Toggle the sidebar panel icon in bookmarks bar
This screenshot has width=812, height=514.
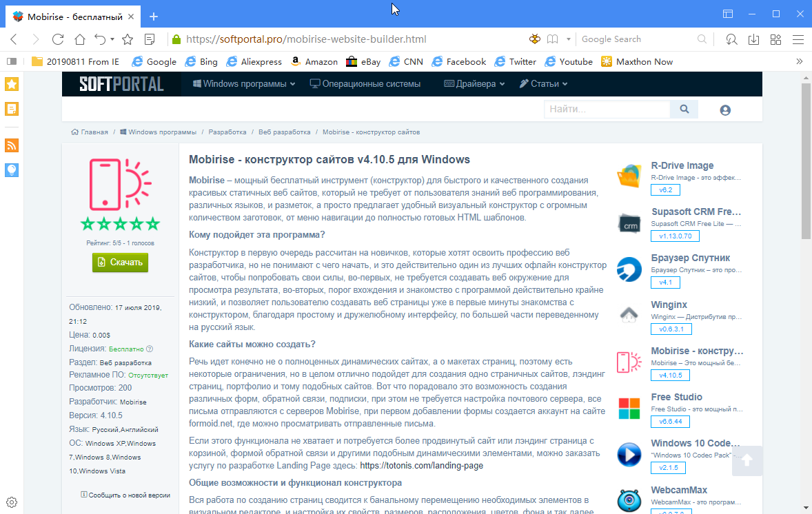point(12,61)
